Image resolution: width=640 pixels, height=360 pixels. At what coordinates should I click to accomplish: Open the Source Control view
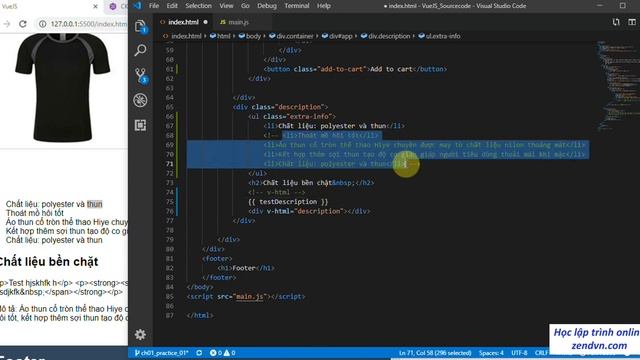click(x=141, y=76)
